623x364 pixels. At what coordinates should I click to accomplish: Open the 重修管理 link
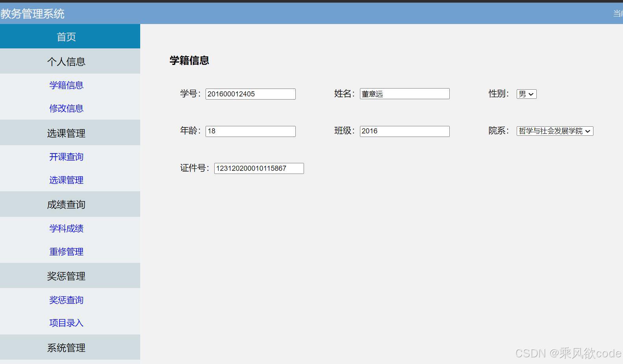click(x=66, y=251)
